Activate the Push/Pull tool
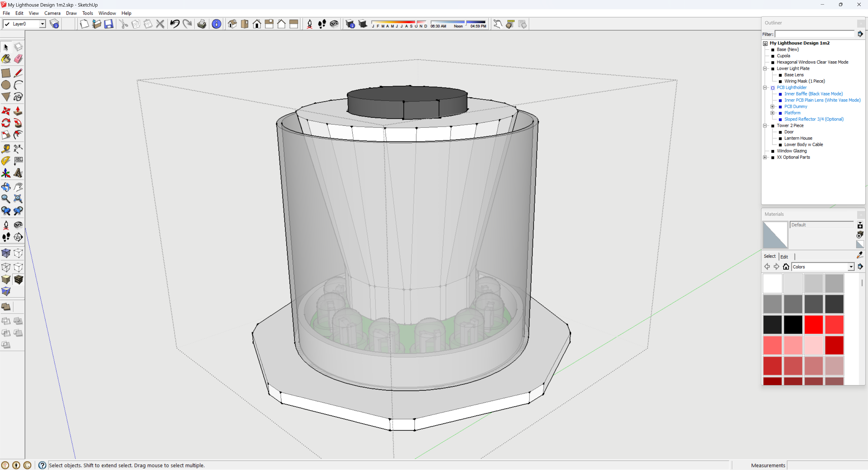 tap(18, 111)
